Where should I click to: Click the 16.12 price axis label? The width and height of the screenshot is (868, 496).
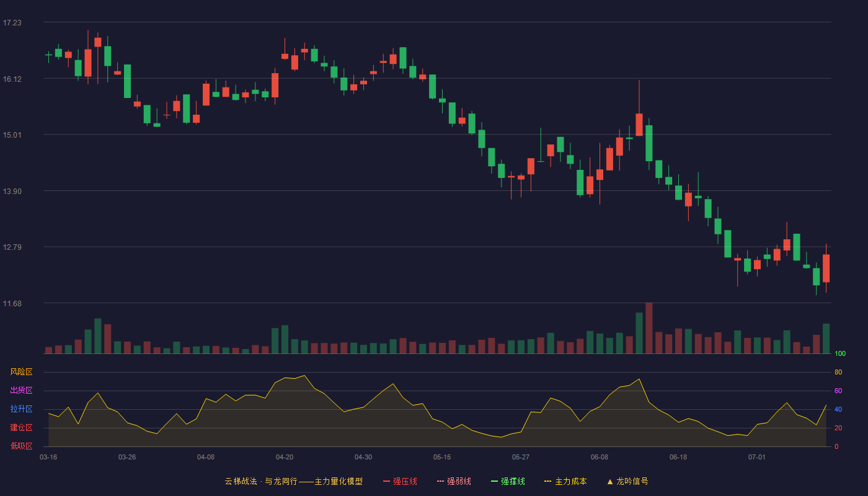[x=12, y=79]
